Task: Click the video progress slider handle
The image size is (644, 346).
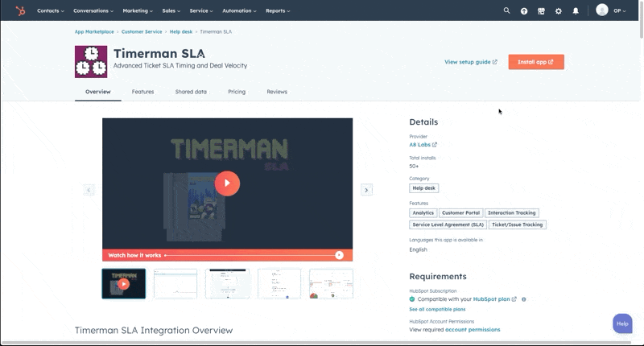Action: [x=339, y=255]
